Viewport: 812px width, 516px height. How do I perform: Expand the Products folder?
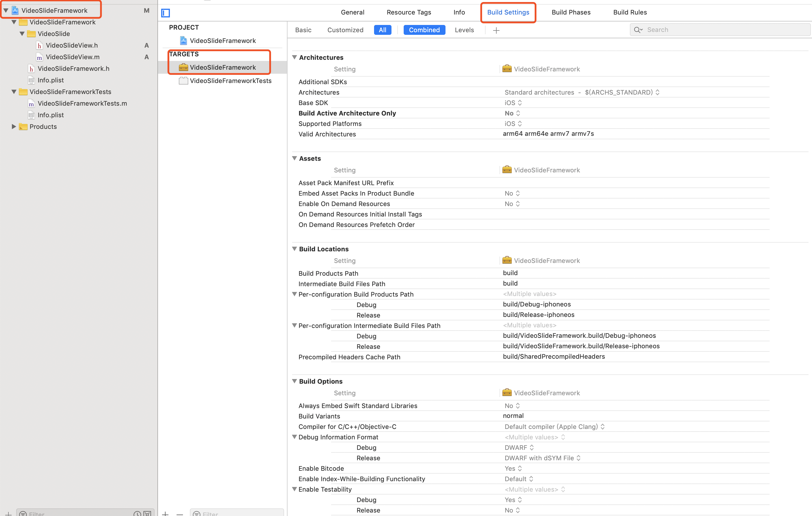coord(14,126)
